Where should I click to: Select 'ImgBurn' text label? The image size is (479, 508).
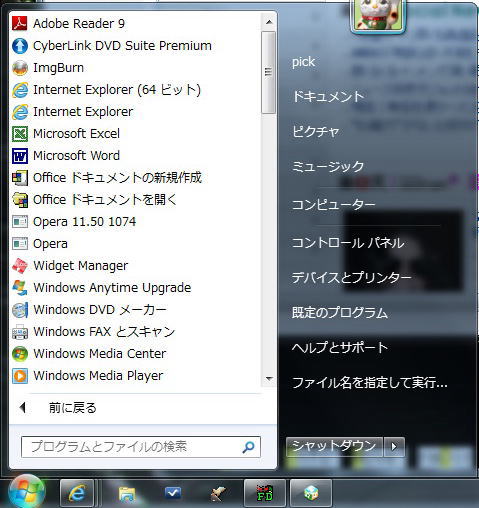[x=58, y=68]
